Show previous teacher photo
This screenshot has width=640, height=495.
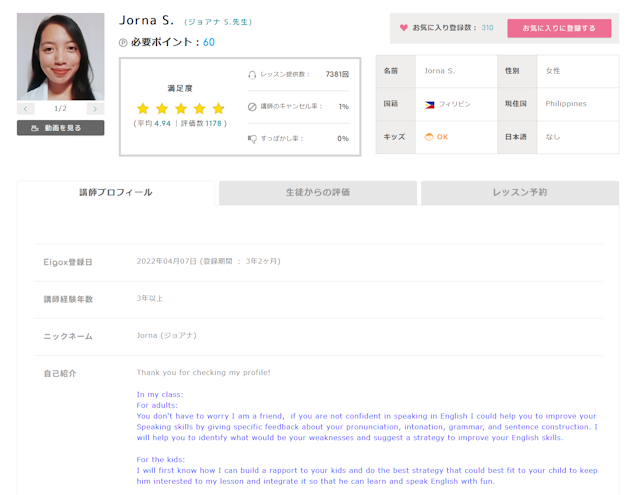coord(26,109)
